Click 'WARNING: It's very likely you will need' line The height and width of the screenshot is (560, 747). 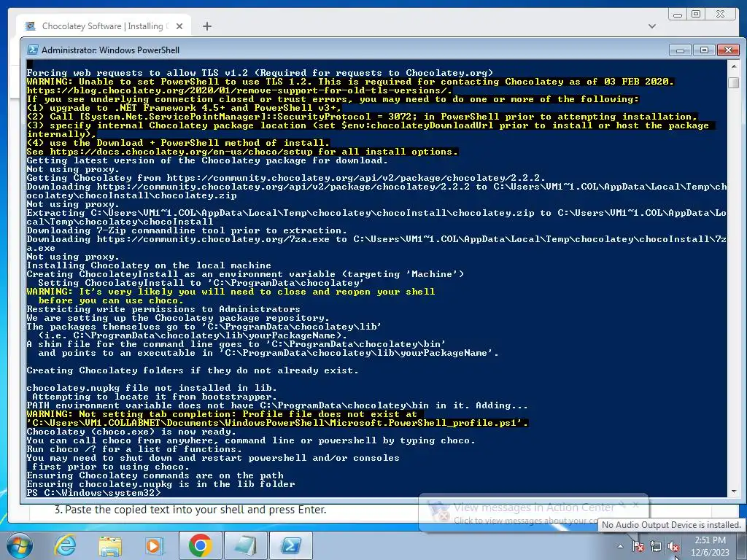pyautogui.click(x=231, y=292)
